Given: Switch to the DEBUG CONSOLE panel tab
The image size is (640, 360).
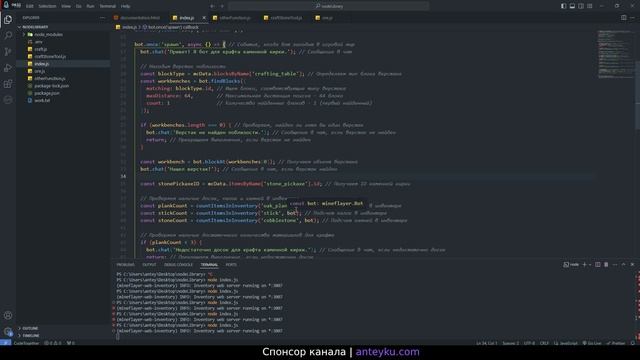Looking at the screenshot, I should 178,264.
